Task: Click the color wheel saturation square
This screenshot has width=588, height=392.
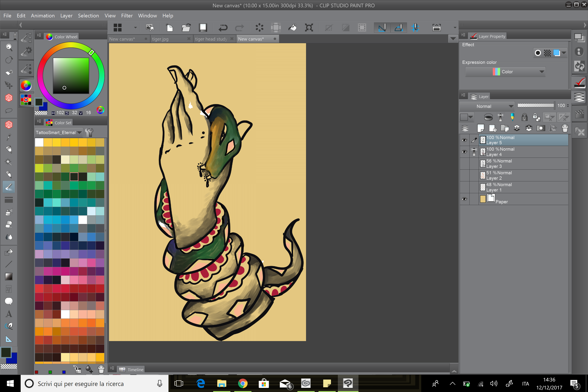Action: (71, 76)
